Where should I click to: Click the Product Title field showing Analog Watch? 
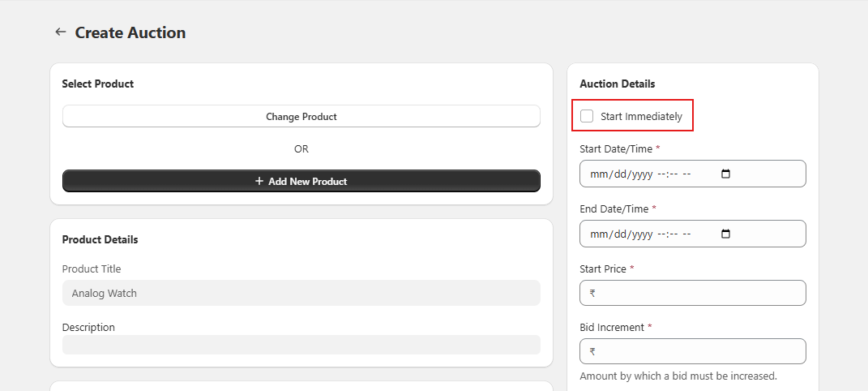[301, 293]
